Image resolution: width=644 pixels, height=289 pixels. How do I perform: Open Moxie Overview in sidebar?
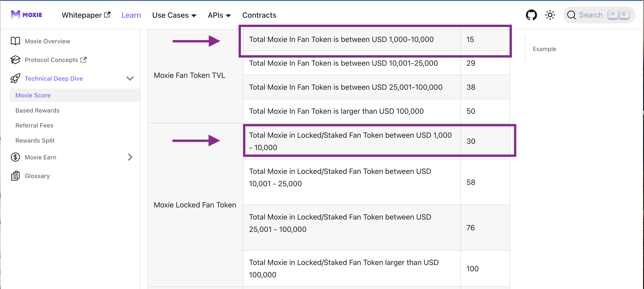point(47,41)
